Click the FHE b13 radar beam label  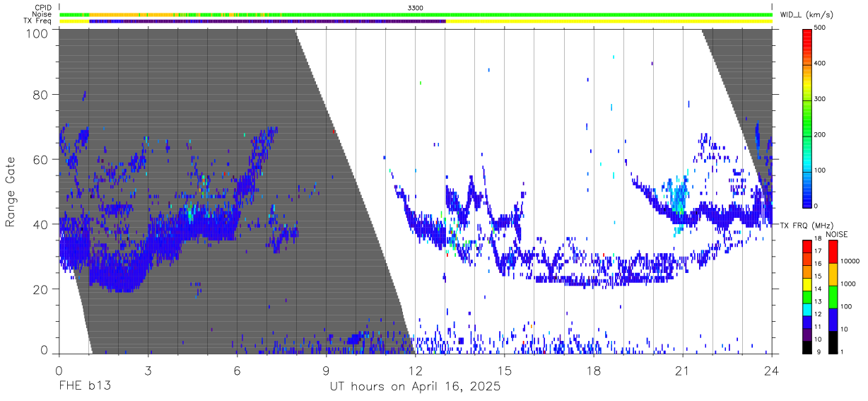tap(84, 387)
